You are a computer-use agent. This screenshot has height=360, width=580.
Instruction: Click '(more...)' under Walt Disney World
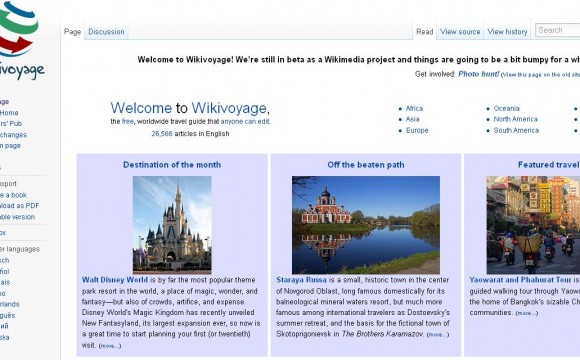point(110,346)
